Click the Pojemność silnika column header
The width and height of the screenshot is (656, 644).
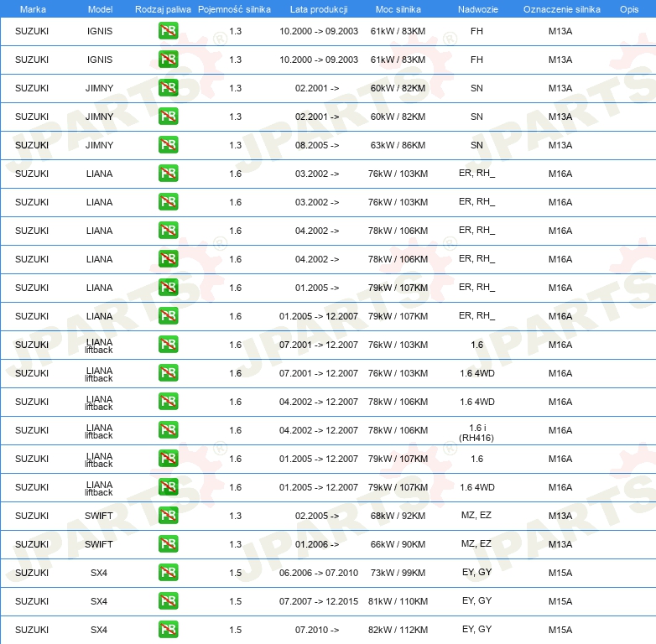pyautogui.click(x=234, y=9)
